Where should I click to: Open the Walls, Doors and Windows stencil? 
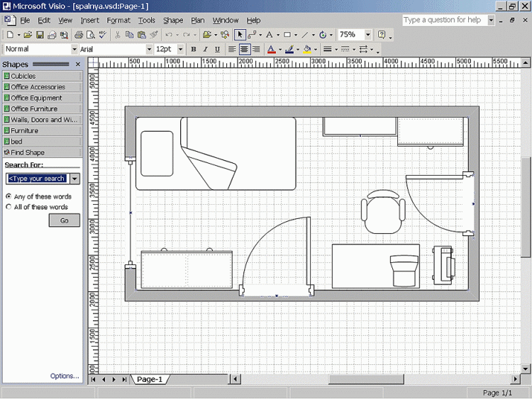pyautogui.click(x=43, y=120)
